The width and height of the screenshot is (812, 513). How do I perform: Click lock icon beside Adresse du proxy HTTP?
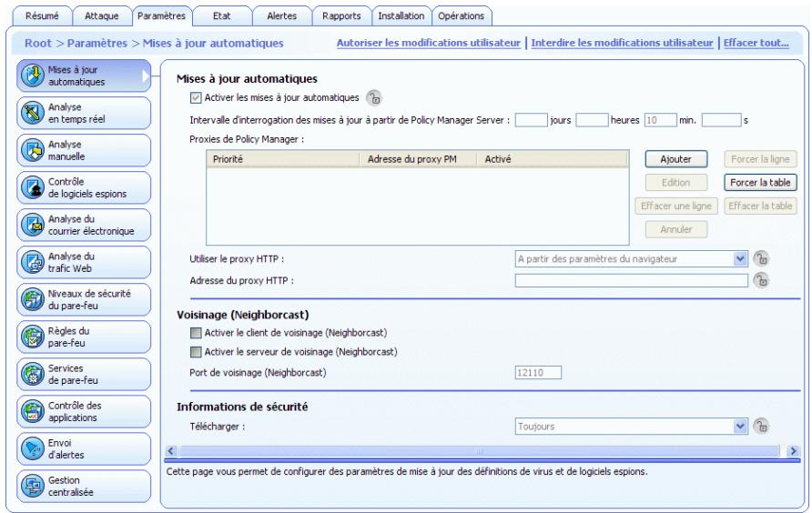click(761, 280)
